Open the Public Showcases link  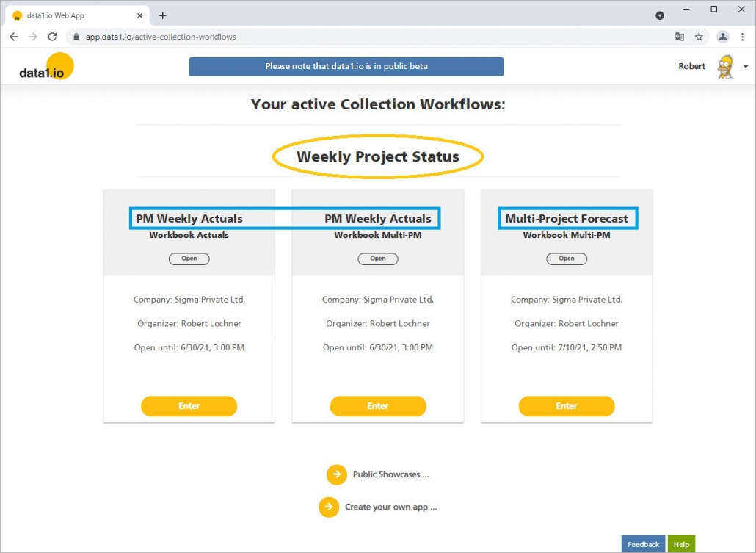coord(390,474)
